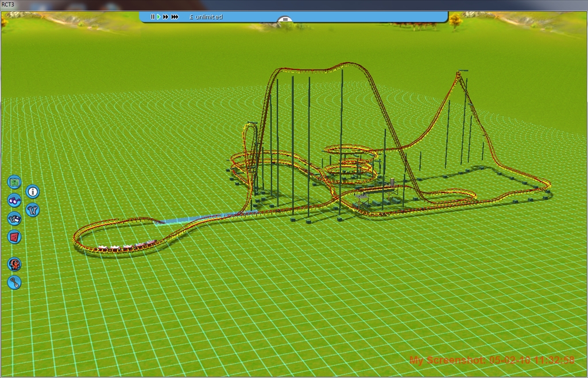Click the £ unlimited money display
Screen dimensions: 588x378
tap(206, 17)
